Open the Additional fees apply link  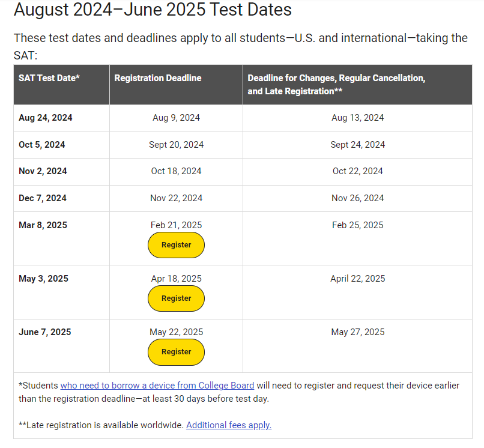(x=229, y=425)
